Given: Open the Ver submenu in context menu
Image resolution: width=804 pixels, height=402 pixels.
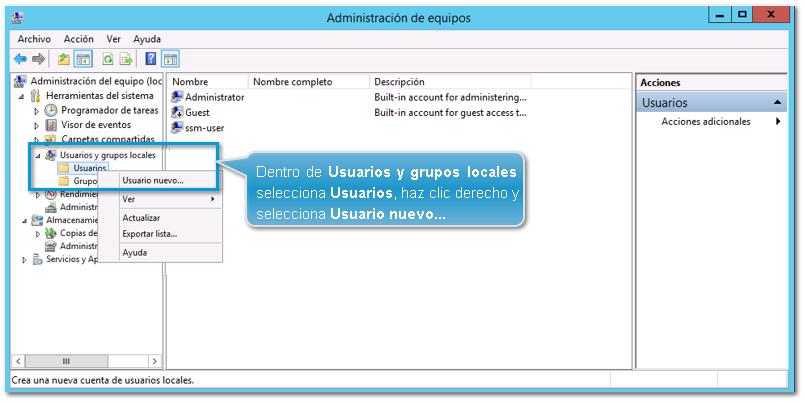Looking at the screenshot, I should pos(160,199).
